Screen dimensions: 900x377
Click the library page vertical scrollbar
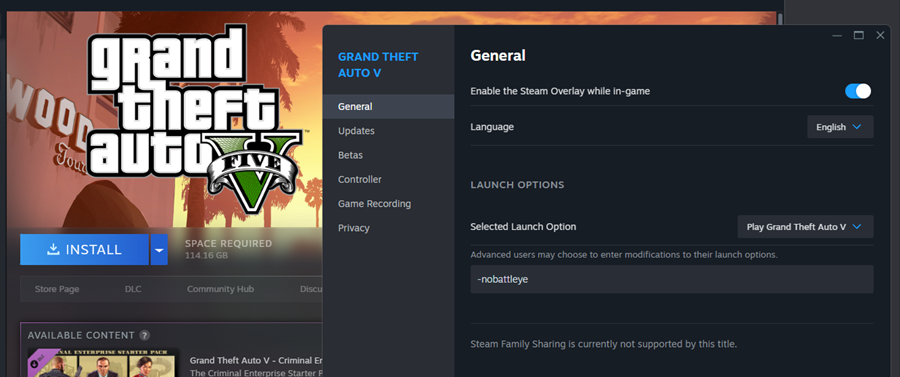click(x=780, y=18)
